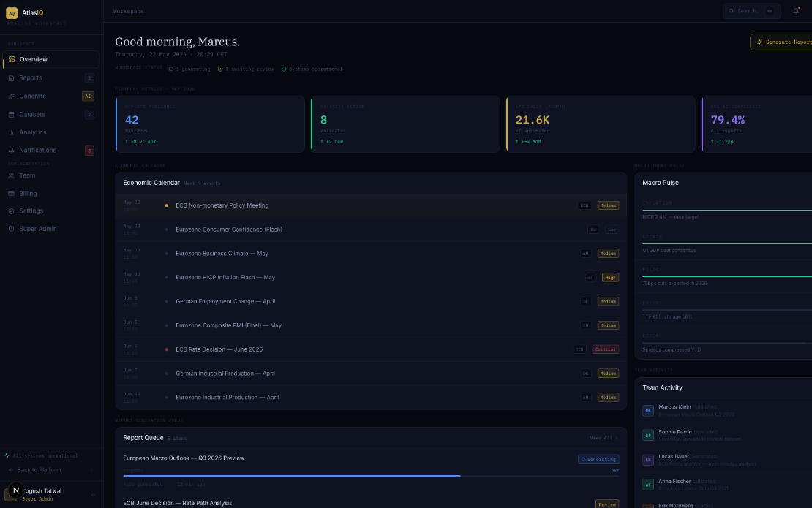Screen dimensions: 812x508
Task: Click the notification bell in top bar
Action: [796, 11]
